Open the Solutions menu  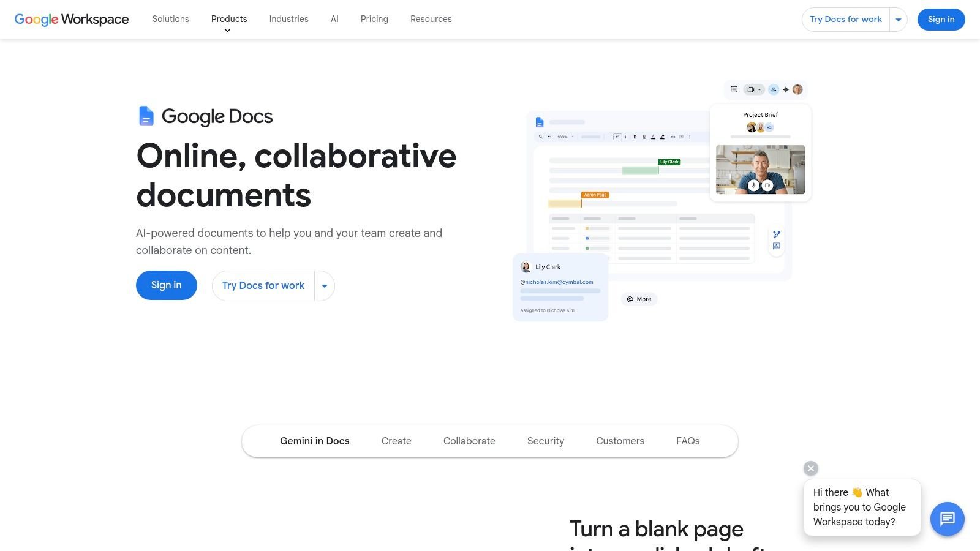coord(171,19)
